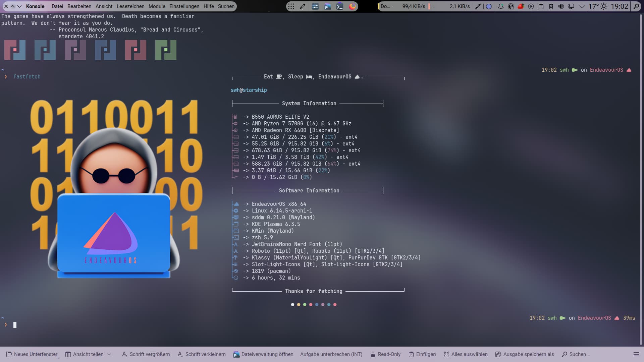Click the notifications bell in system tray

(x=500, y=6)
